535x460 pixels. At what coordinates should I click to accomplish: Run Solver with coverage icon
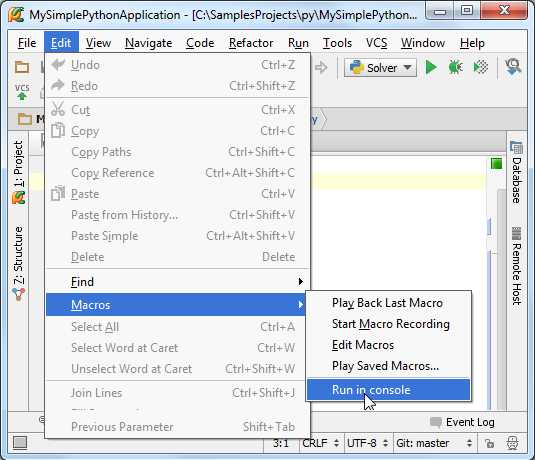[x=481, y=67]
